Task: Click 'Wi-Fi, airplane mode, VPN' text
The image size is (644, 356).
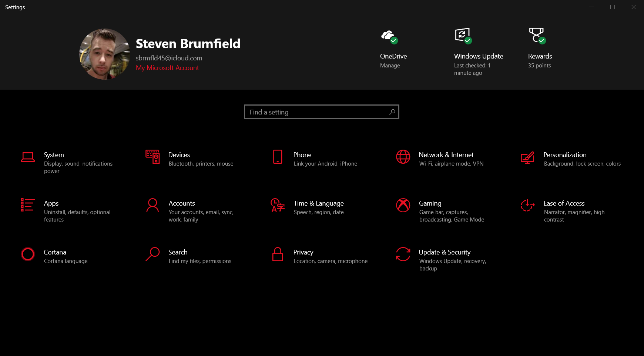Action: click(x=451, y=164)
